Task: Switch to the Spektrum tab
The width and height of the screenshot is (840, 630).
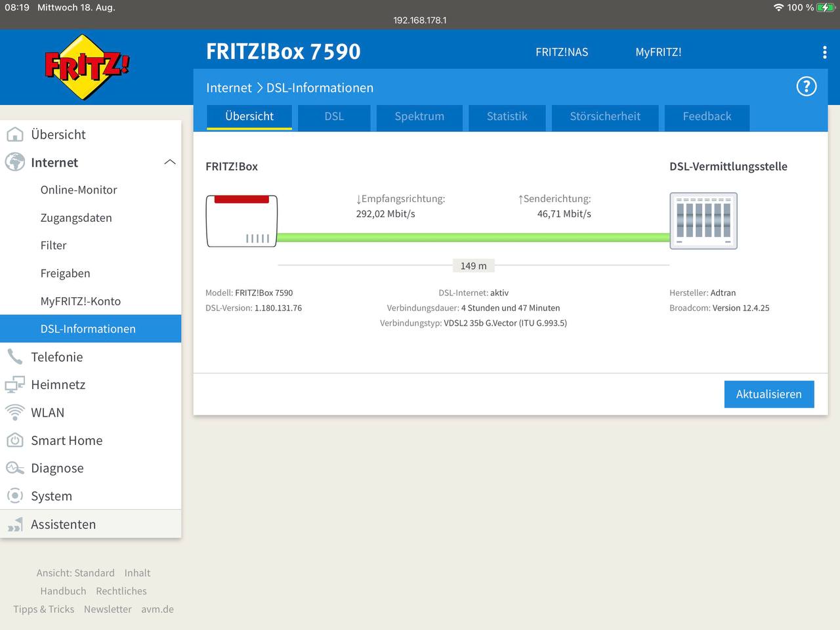Action: coord(419,117)
